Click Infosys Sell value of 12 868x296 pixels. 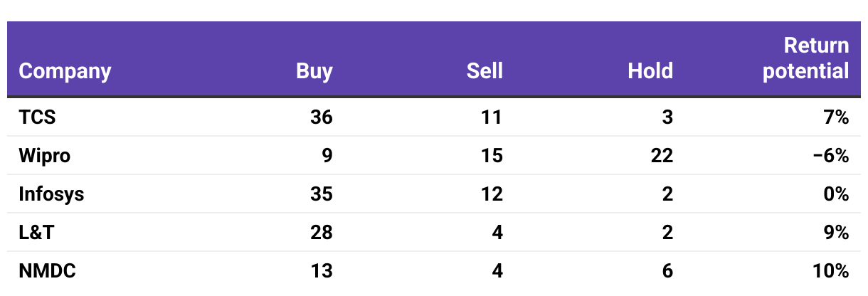click(492, 194)
